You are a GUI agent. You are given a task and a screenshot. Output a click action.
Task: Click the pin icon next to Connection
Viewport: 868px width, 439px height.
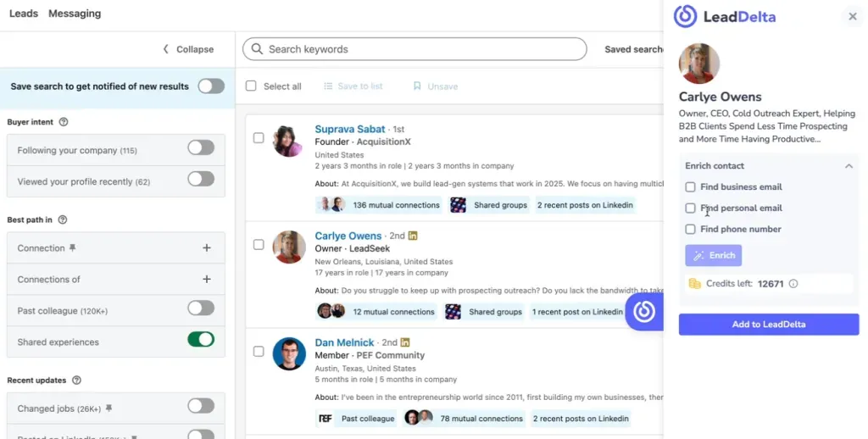coord(73,248)
